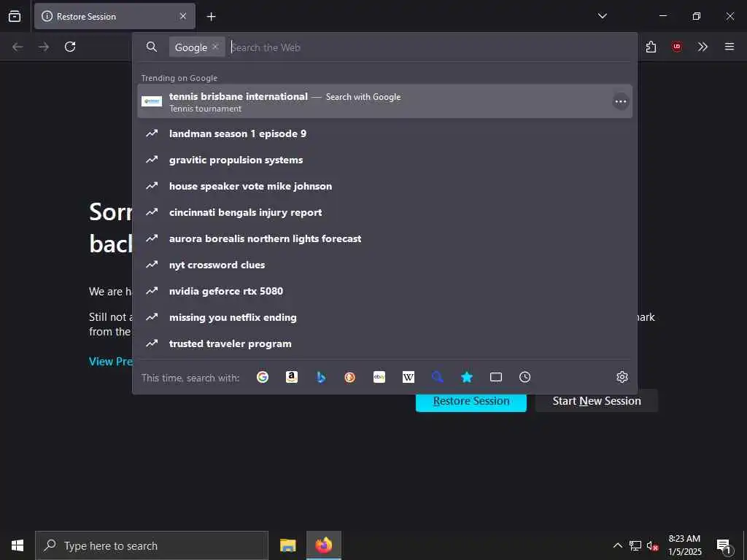Choose gravitic propulsion systems suggestion

pyautogui.click(x=384, y=160)
